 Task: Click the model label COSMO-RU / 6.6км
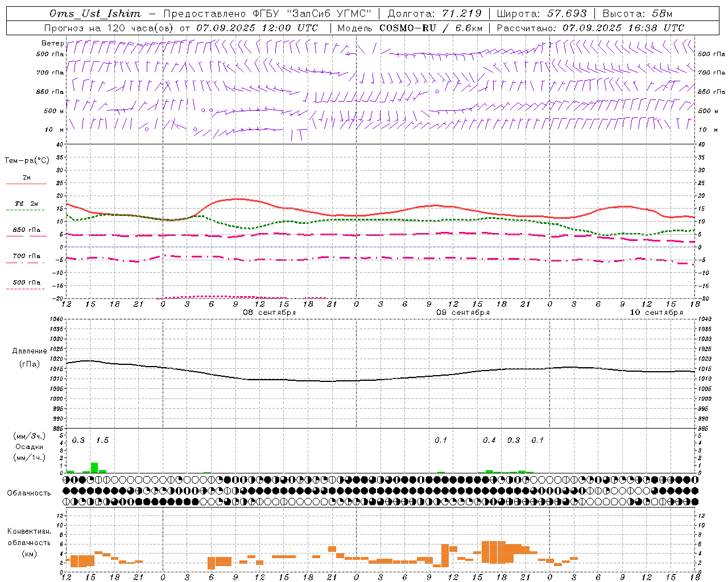coord(431,28)
